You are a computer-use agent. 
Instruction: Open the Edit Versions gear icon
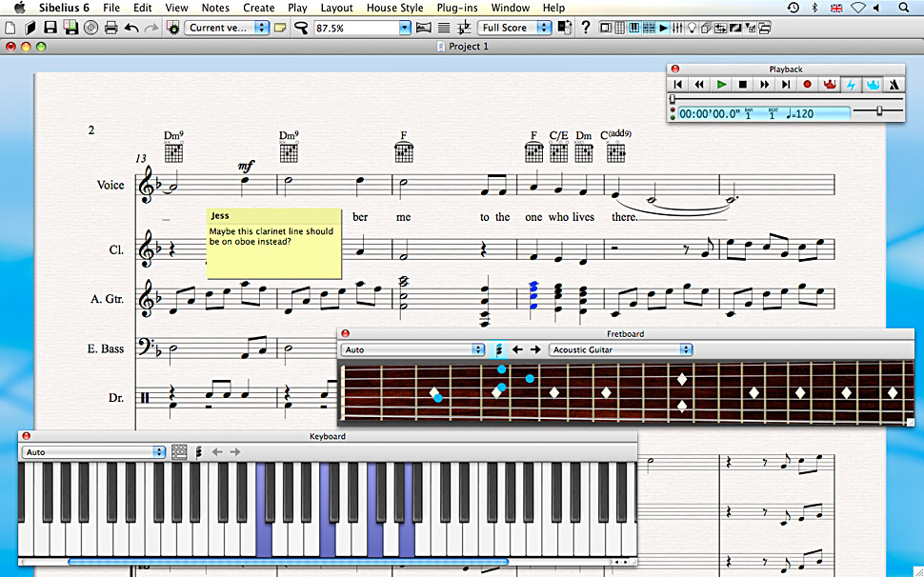coord(173,28)
